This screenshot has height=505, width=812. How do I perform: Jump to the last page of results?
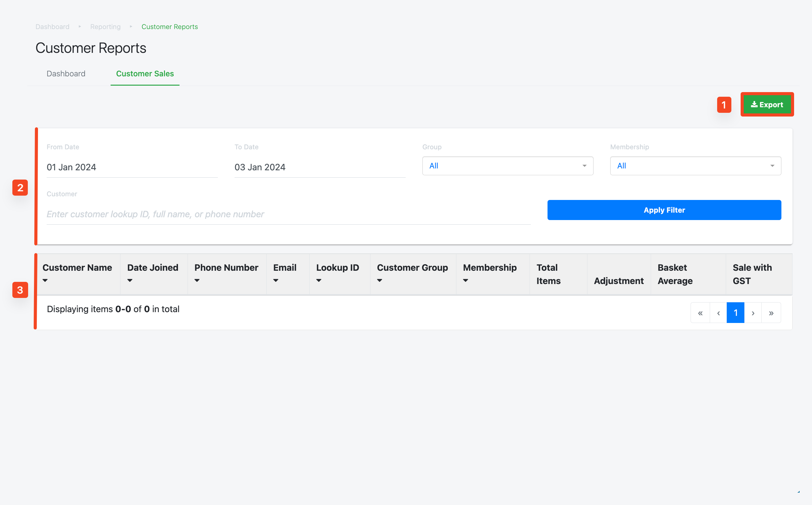pyautogui.click(x=771, y=313)
